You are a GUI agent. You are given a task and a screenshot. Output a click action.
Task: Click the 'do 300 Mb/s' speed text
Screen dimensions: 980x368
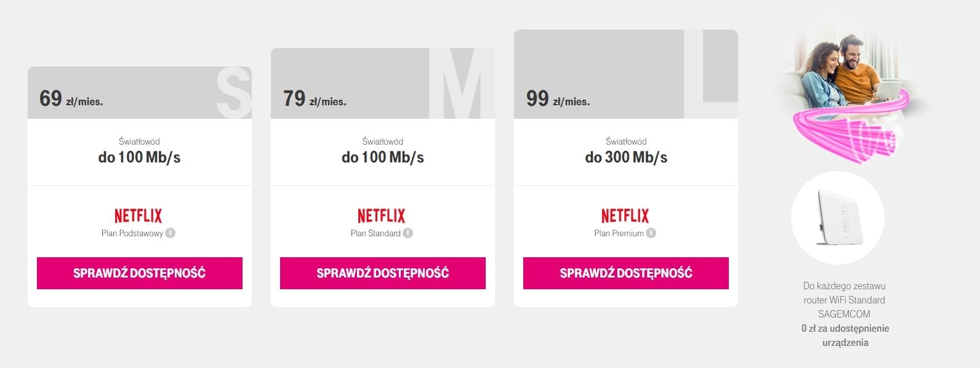[x=626, y=158]
